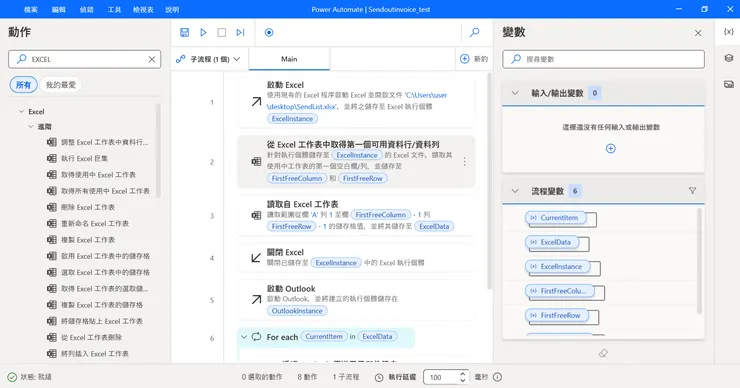Decrease execution delay stepper down
This screenshot has height=388, width=740.
point(462,380)
